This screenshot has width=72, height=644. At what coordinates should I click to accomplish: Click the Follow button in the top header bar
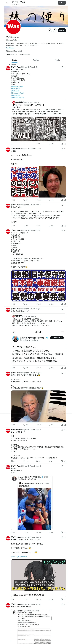[62, 3]
